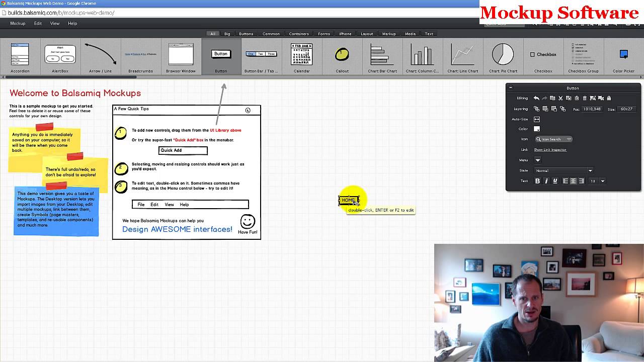This screenshot has width=644, height=362.
Task: Select the Checkbox library control
Action: 543,58
